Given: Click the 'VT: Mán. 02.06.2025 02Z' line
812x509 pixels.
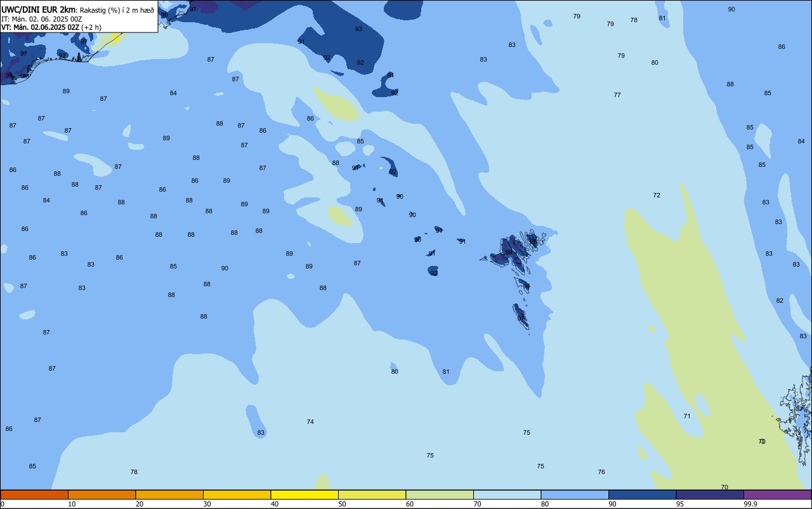Looking at the screenshot, I should (x=41, y=27).
